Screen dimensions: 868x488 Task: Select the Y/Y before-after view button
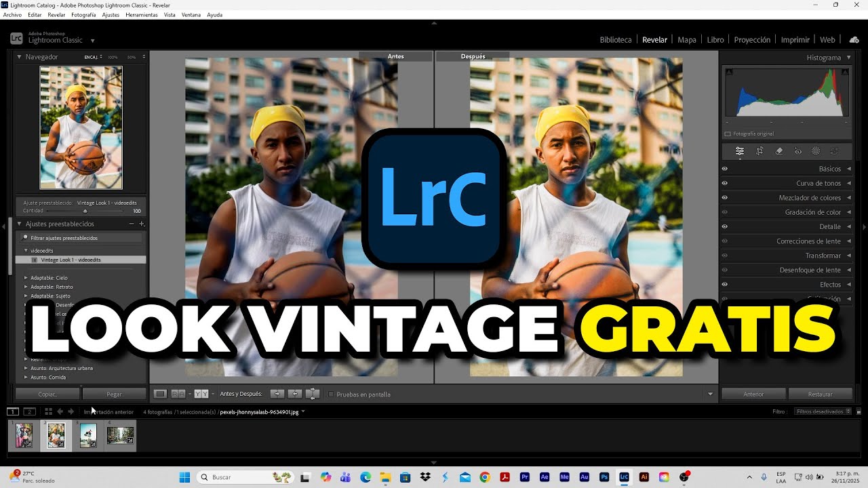(x=201, y=394)
